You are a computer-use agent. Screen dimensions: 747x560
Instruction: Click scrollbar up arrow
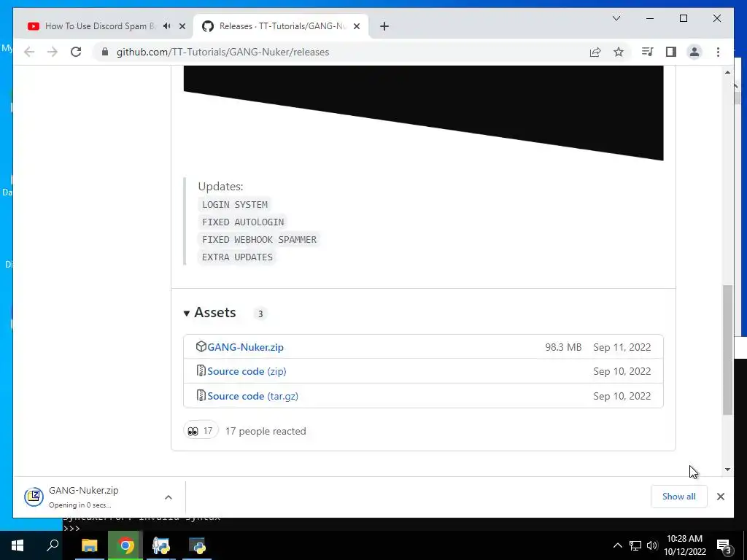(x=727, y=72)
